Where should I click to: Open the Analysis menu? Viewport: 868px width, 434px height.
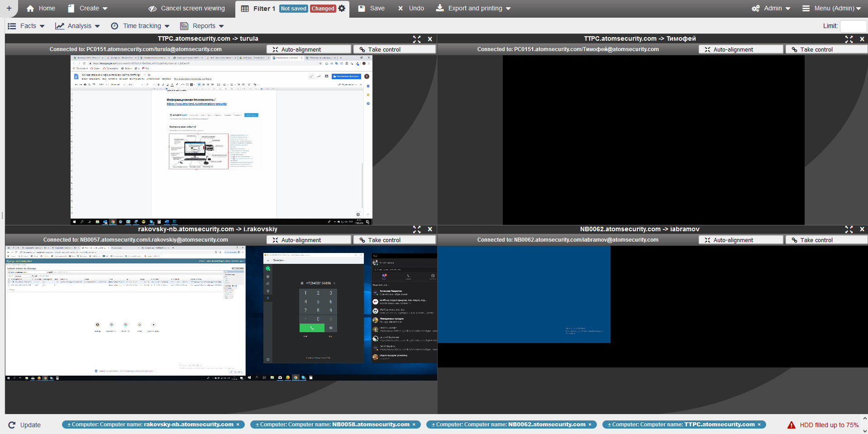[77, 26]
